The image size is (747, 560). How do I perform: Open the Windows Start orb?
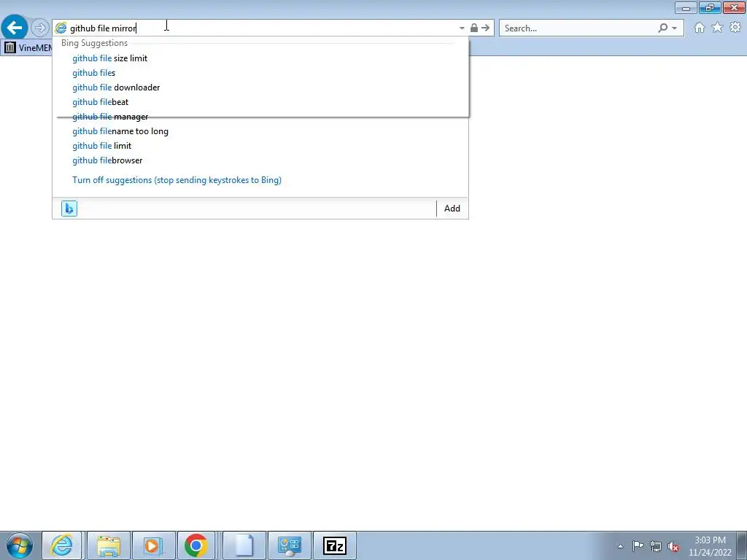click(x=20, y=545)
